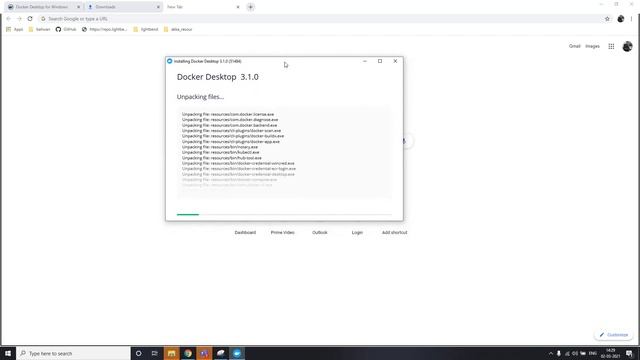Show hidden system tray icons
Image resolution: width=640 pixels, height=360 pixels.
point(550,353)
